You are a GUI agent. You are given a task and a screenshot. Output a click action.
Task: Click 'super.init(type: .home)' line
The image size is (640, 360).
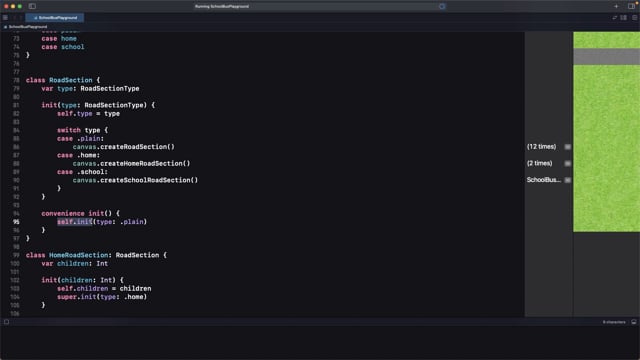[x=102, y=297]
